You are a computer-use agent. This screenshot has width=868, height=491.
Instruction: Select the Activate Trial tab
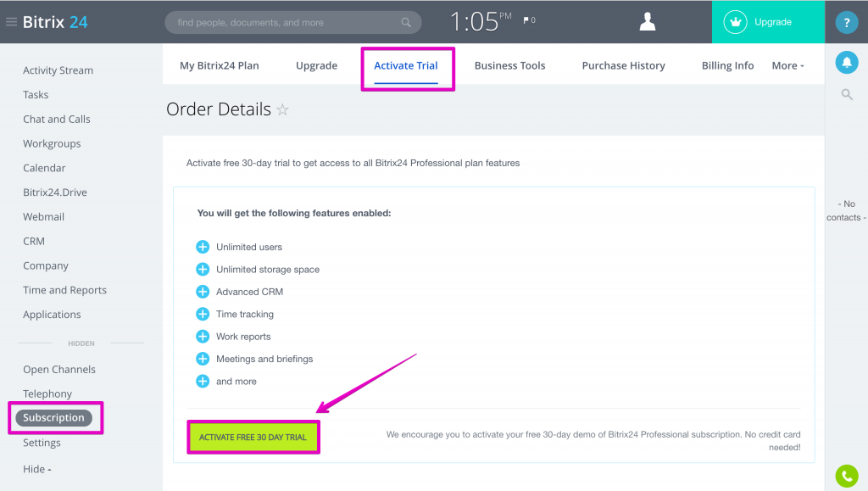point(406,65)
